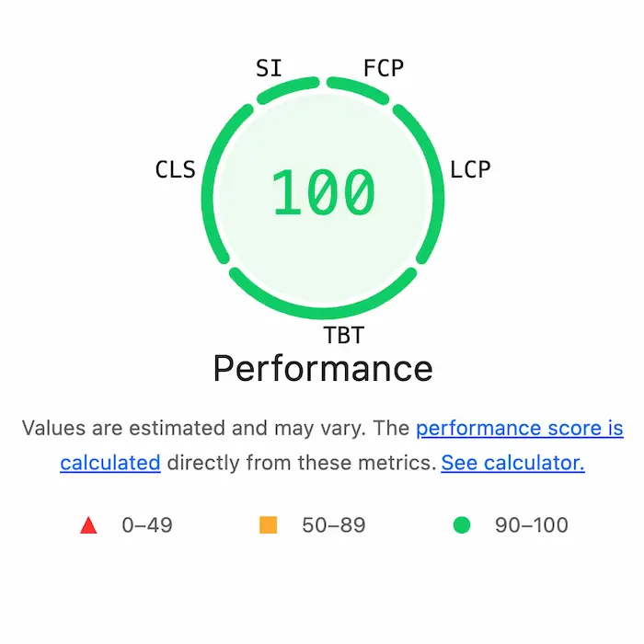
Task: Click the green circle pass-range icon
Action: click(x=462, y=526)
